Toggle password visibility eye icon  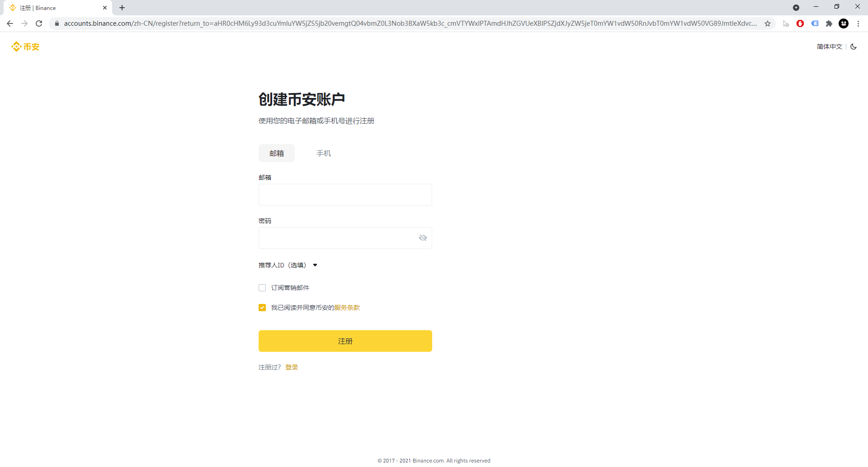pos(423,238)
